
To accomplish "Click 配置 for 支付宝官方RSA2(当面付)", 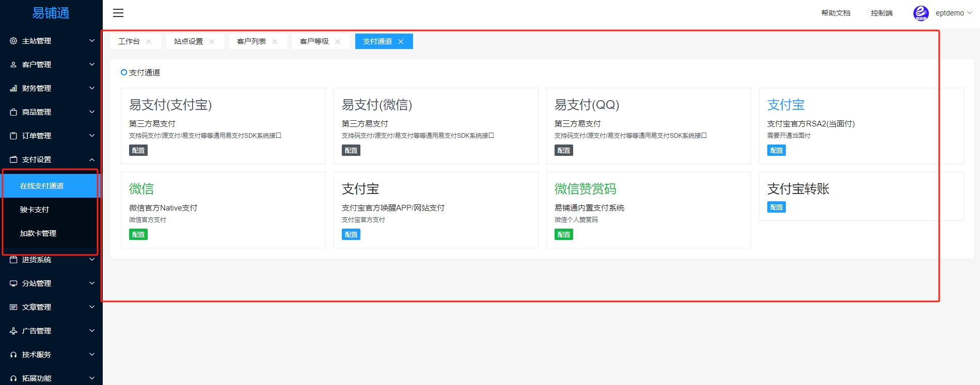I will (777, 150).
